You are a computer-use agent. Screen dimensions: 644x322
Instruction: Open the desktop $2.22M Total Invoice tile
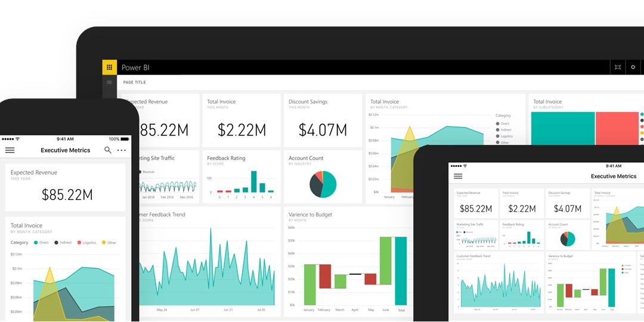[241, 121]
